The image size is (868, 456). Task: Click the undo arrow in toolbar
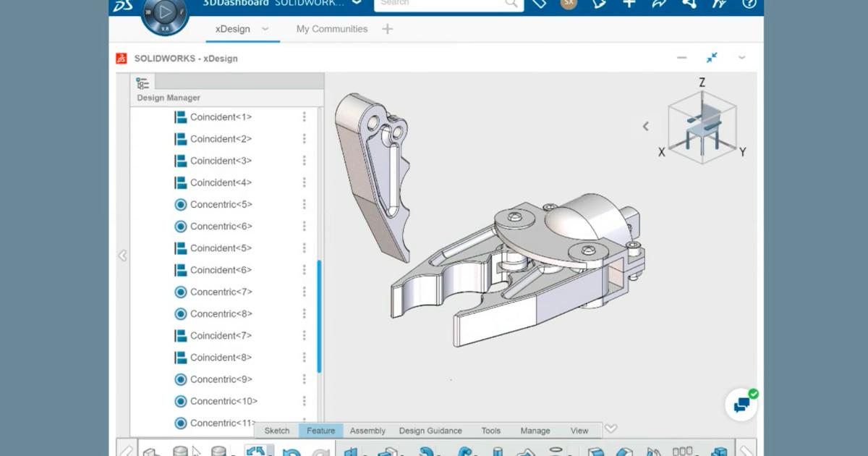click(291, 452)
